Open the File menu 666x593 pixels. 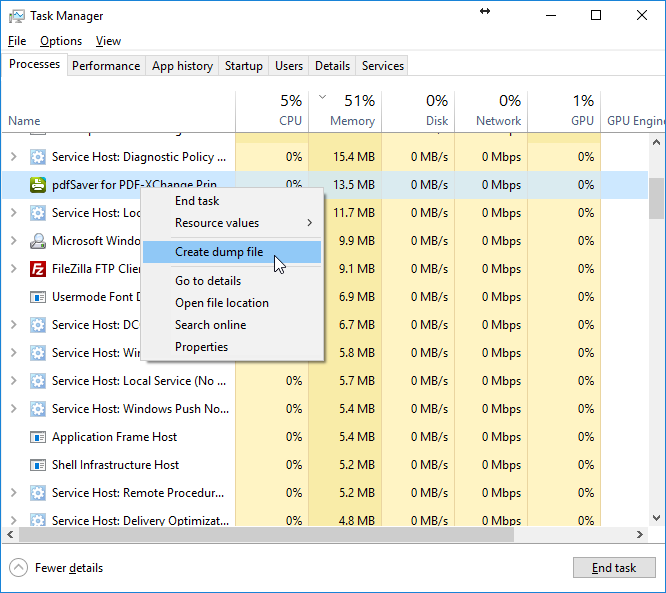click(17, 41)
